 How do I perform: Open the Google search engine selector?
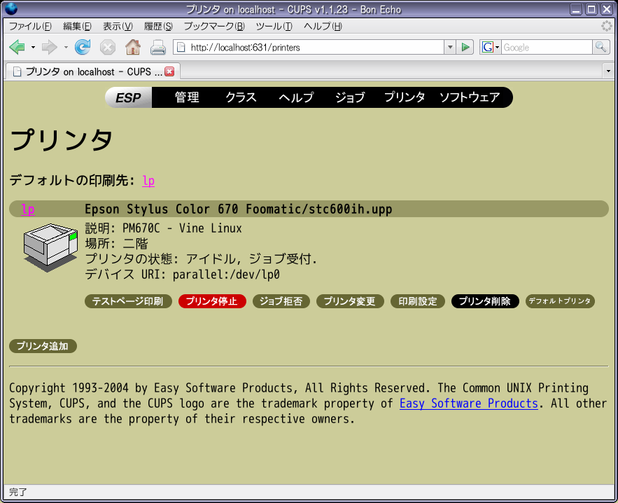click(490, 47)
